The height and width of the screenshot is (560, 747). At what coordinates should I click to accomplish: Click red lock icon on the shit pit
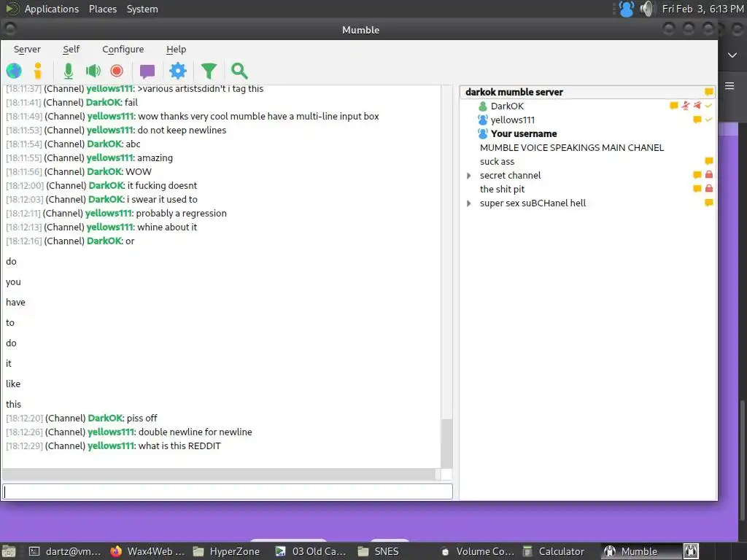click(709, 189)
